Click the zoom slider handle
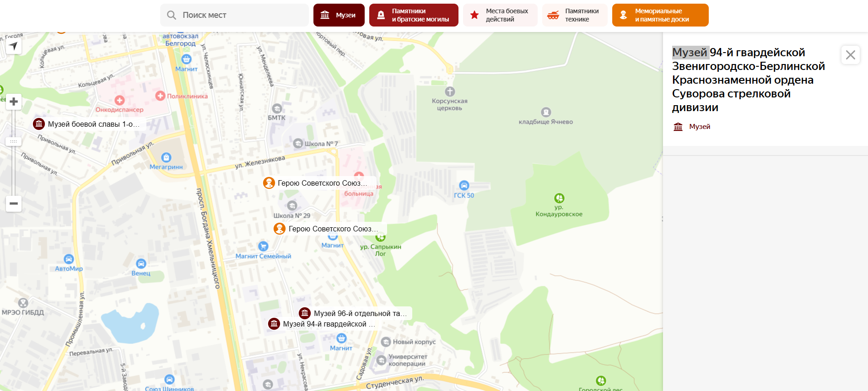868x391 pixels. [x=14, y=141]
